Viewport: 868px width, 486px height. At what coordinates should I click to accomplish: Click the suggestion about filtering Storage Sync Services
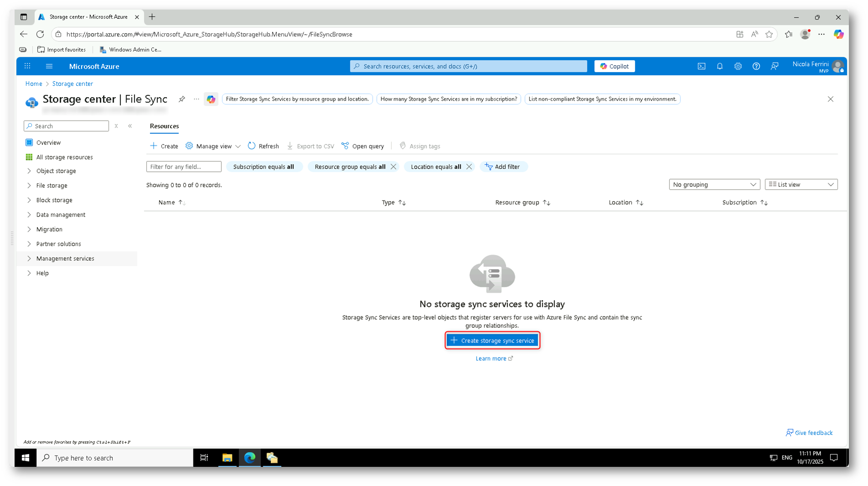297,99
